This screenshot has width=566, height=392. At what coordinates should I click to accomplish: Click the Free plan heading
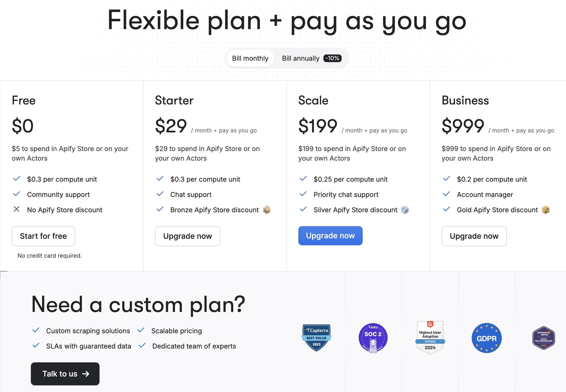(24, 100)
